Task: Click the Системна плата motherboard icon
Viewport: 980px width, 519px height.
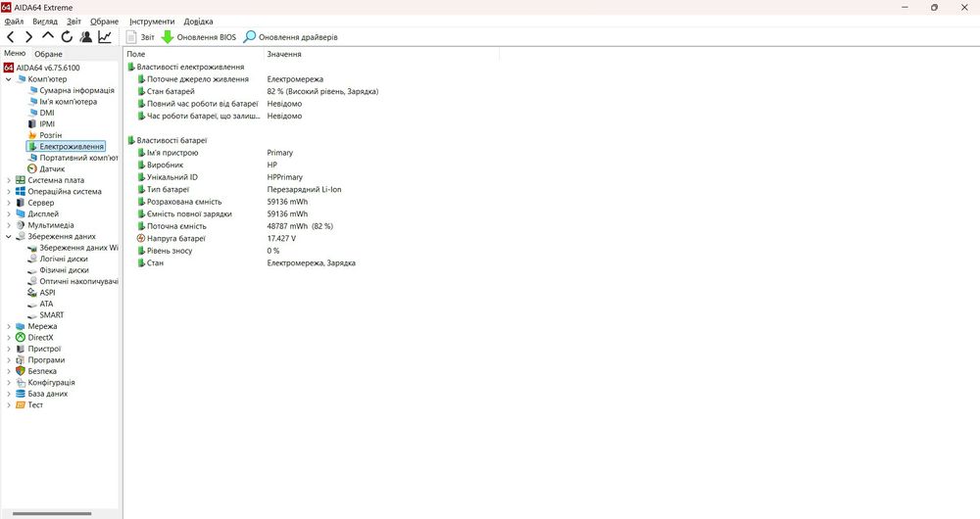Action: tap(21, 180)
